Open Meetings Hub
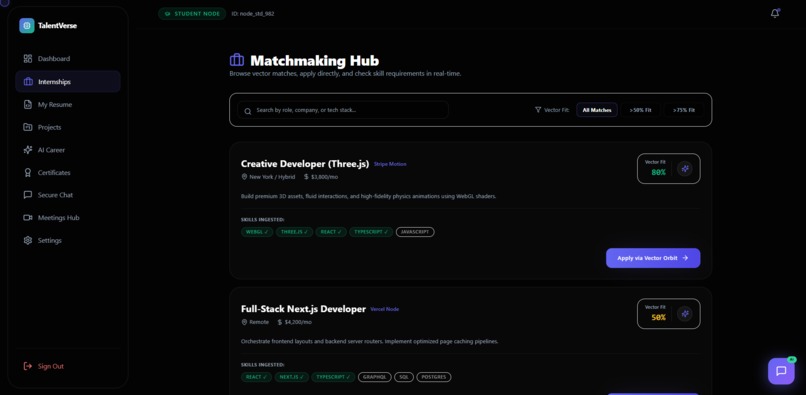Viewport: 806px width, 395px height. click(x=68, y=218)
